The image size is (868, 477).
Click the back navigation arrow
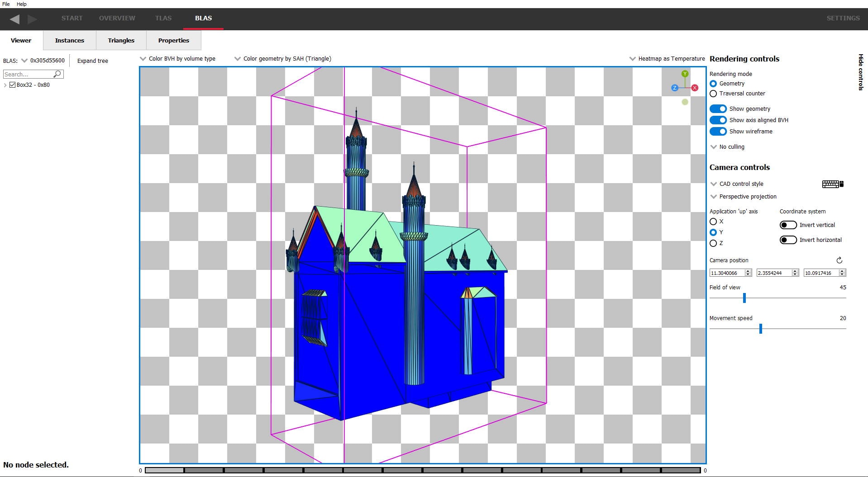pos(14,19)
